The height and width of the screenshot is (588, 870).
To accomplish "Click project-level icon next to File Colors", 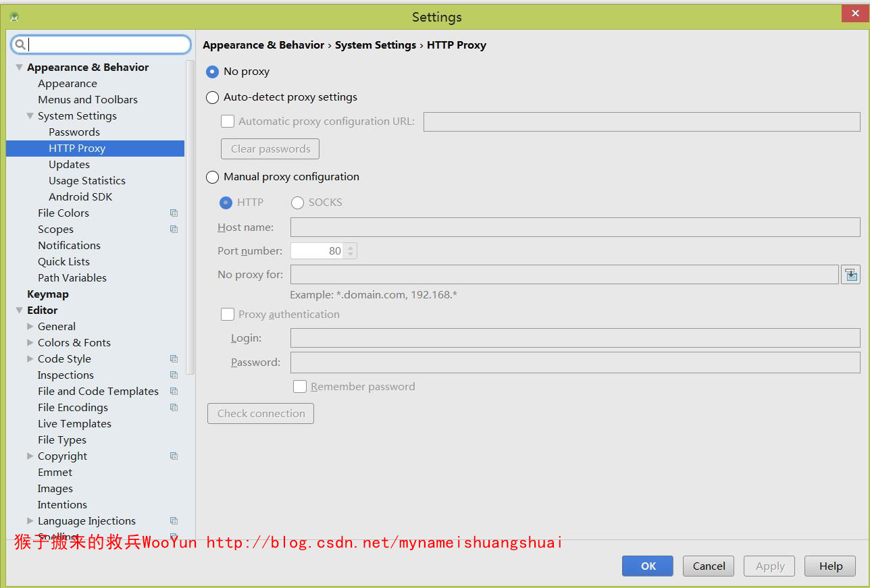I will pyautogui.click(x=174, y=213).
